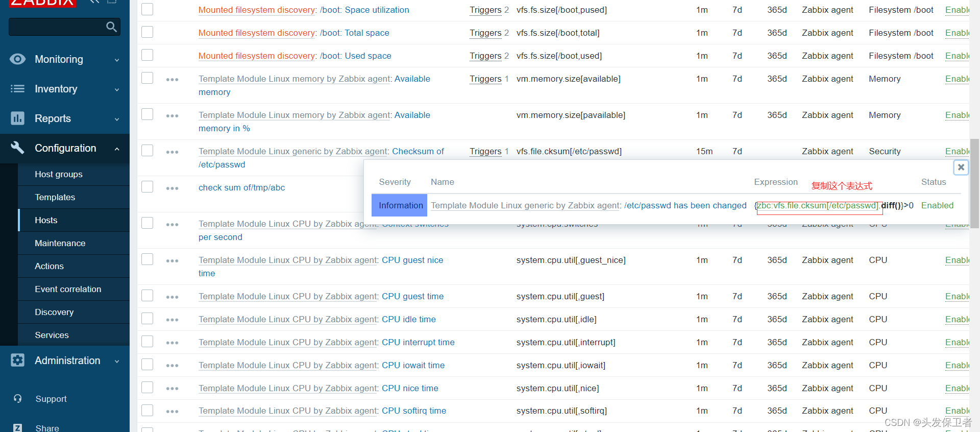The height and width of the screenshot is (432, 980).
Task: Click the Support headset icon
Action: 17,399
